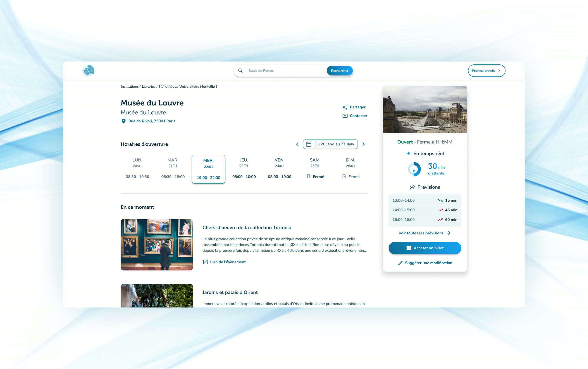This screenshot has width=588, height=369.
Task: Click the Rechercher search button
Action: [x=340, y=71]
